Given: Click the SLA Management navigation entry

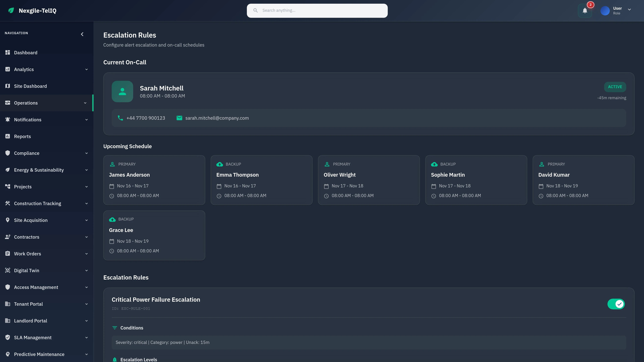Looking at the screenshot, I should [33, 338].
